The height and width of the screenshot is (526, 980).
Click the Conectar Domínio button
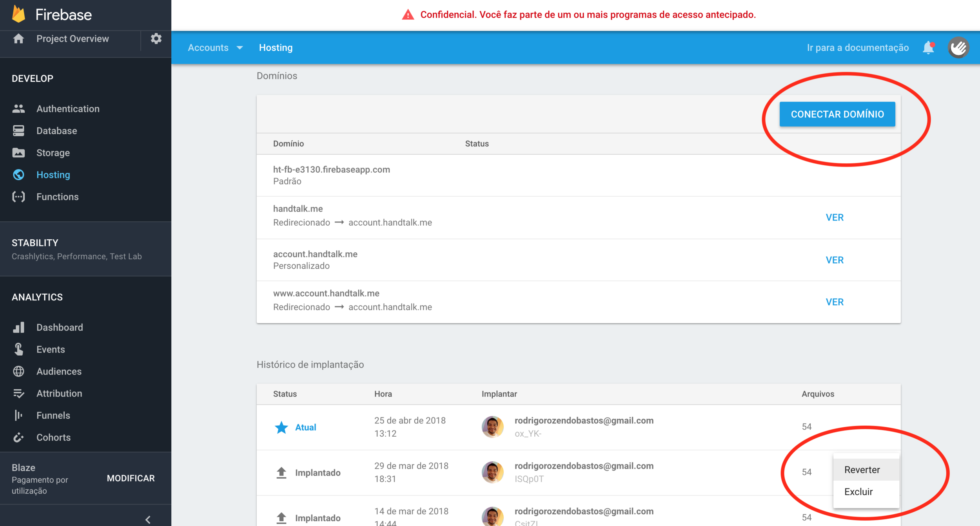pos(837,114)
